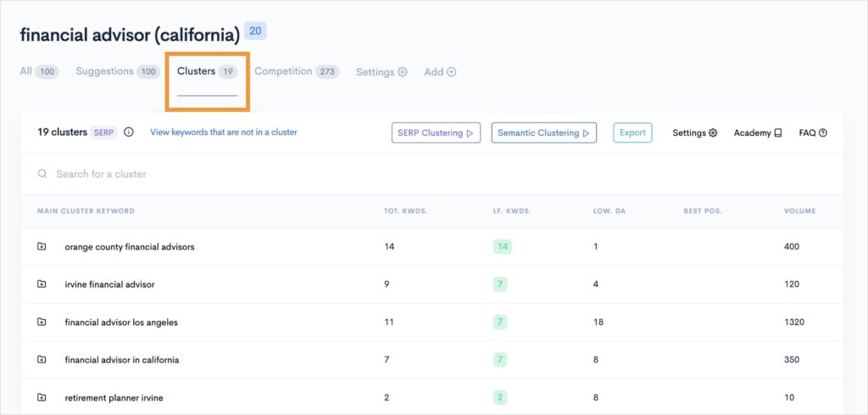868x415 pixels.
Task: Open View keywords not in a cluster
Action: click(224, 132)
